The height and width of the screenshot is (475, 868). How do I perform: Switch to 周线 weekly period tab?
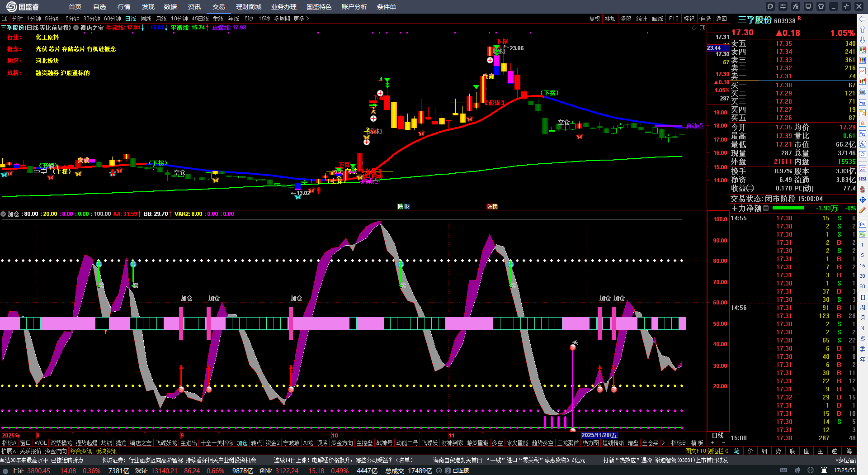[x=146, y=19]
